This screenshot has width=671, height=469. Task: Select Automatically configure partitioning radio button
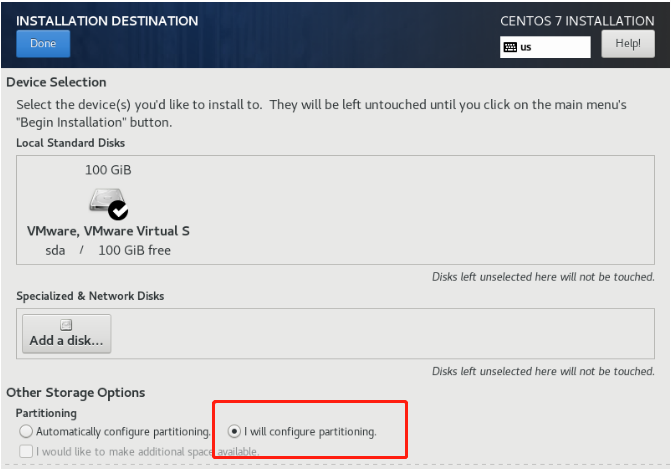(x=26, y=431)
